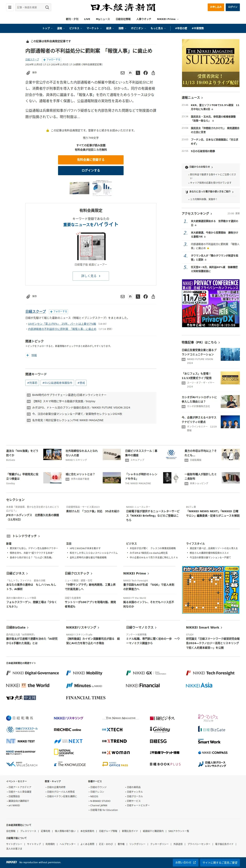Open 日経転職版 logo
The image size is (246, 868).
click(20, 718)
